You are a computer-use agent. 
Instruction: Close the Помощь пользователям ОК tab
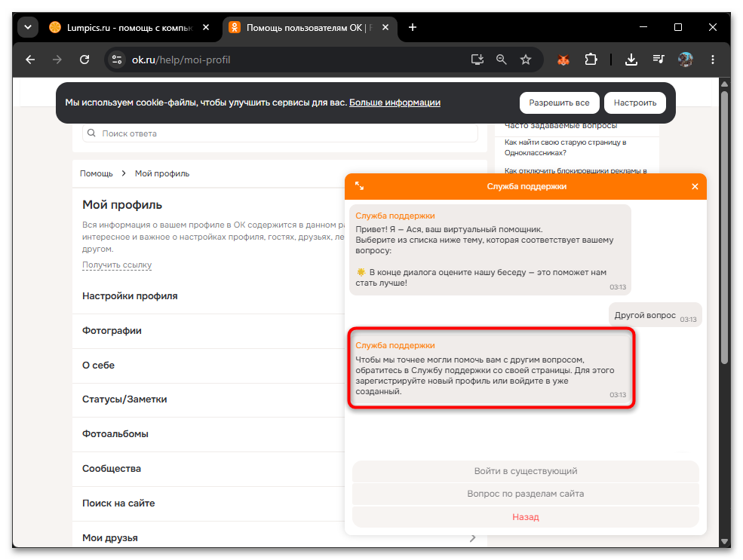385,27
